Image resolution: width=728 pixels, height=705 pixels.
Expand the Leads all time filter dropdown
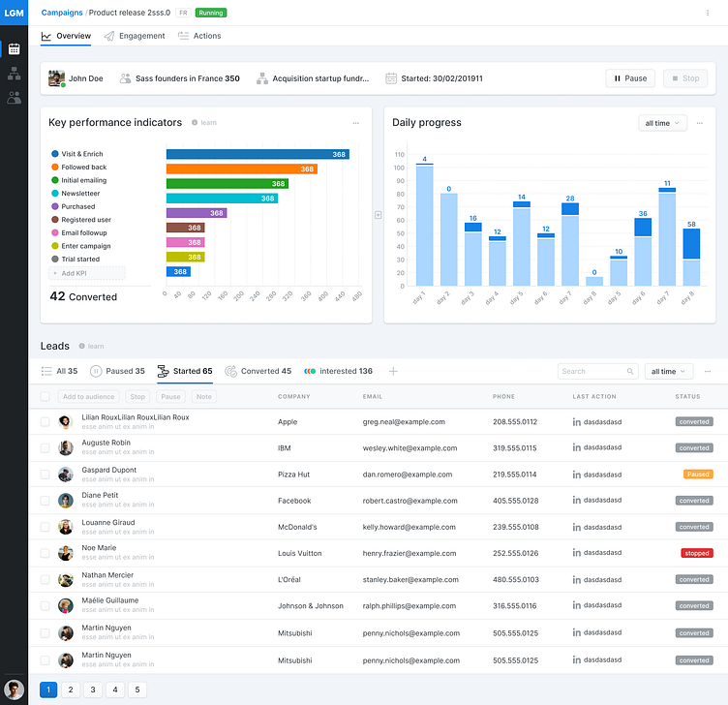pyautogui.click(x=669, y=371)
